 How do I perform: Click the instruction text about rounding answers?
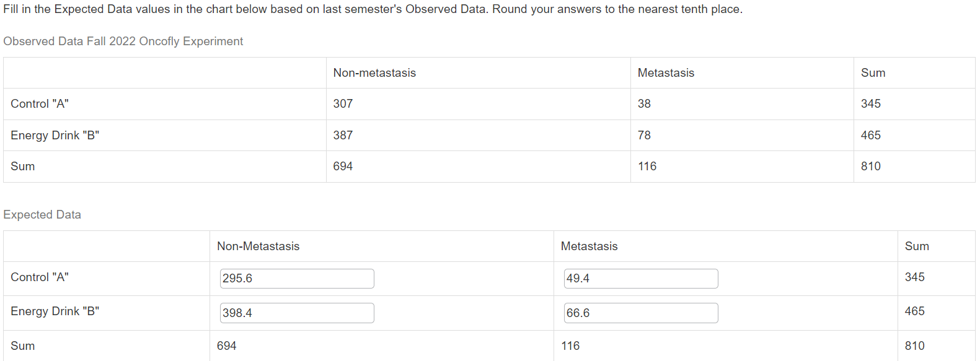(x=373, y=9)
